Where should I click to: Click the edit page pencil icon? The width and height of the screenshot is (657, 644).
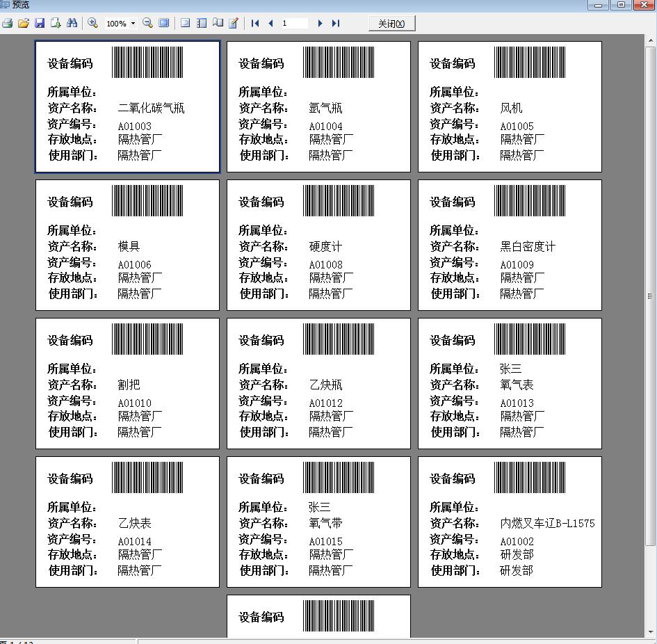point(234,23)
